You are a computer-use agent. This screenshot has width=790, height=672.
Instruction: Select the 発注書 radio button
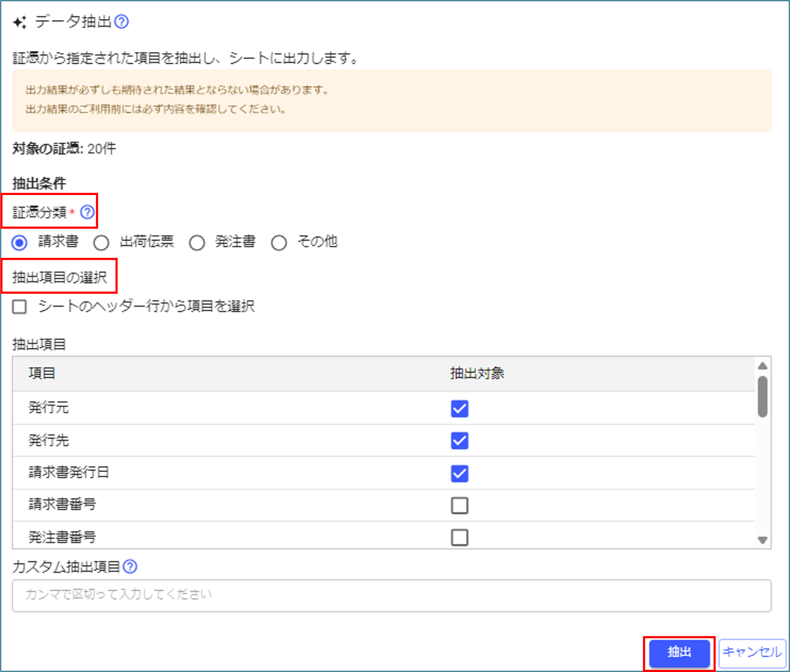point(197,242)
